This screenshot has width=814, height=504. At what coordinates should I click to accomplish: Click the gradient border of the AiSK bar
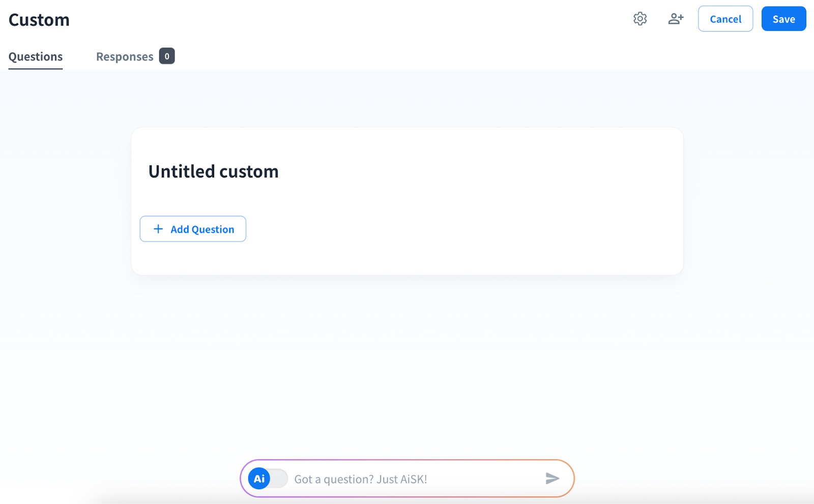click(407, 460)
